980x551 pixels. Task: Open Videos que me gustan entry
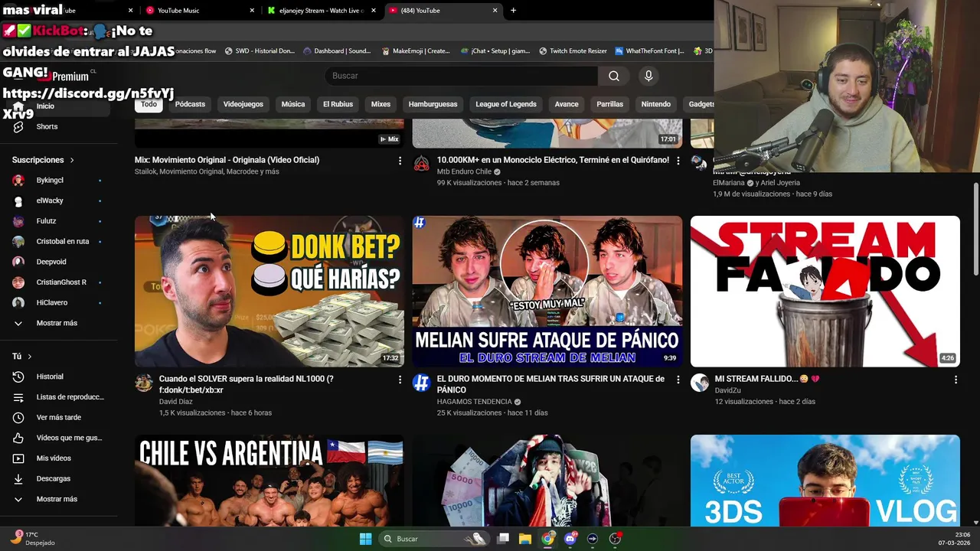[x=59, y=438]
